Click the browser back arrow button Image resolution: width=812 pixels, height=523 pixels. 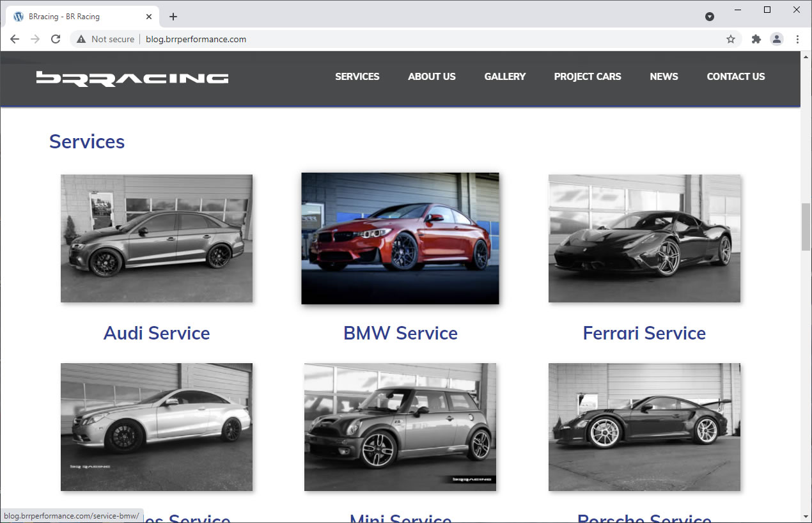point(15,39)
